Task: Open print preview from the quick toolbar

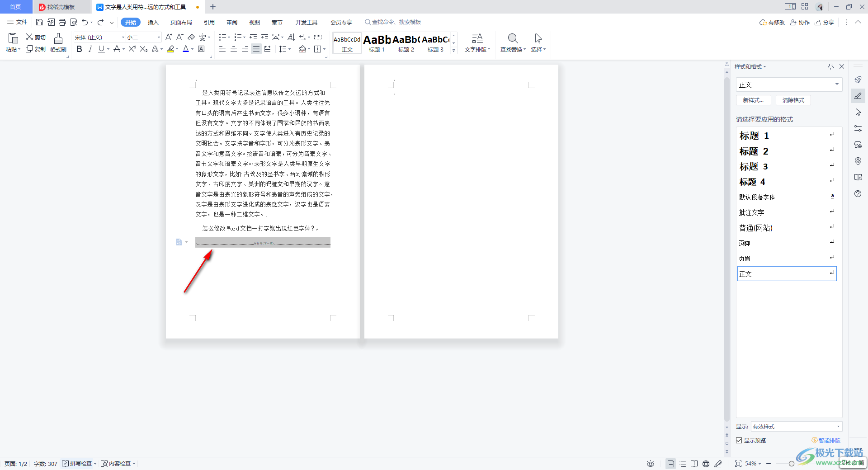Action: click(x=74, y=22)
